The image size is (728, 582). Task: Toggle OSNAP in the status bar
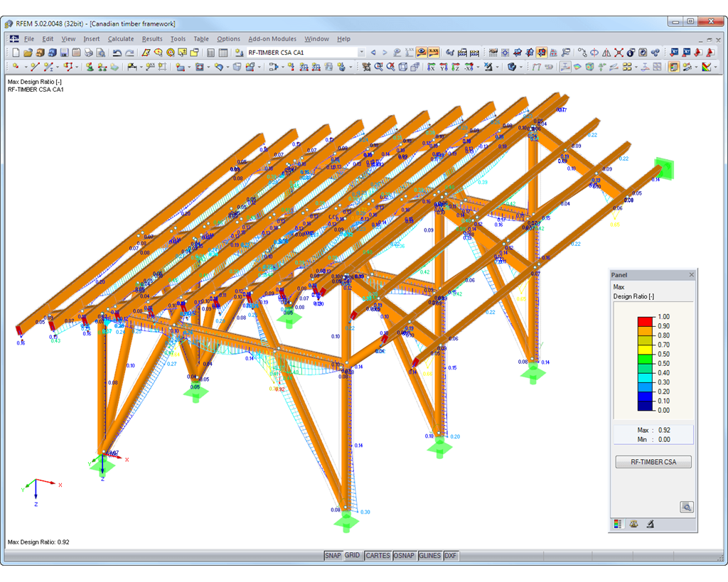(x=404, y=556)
